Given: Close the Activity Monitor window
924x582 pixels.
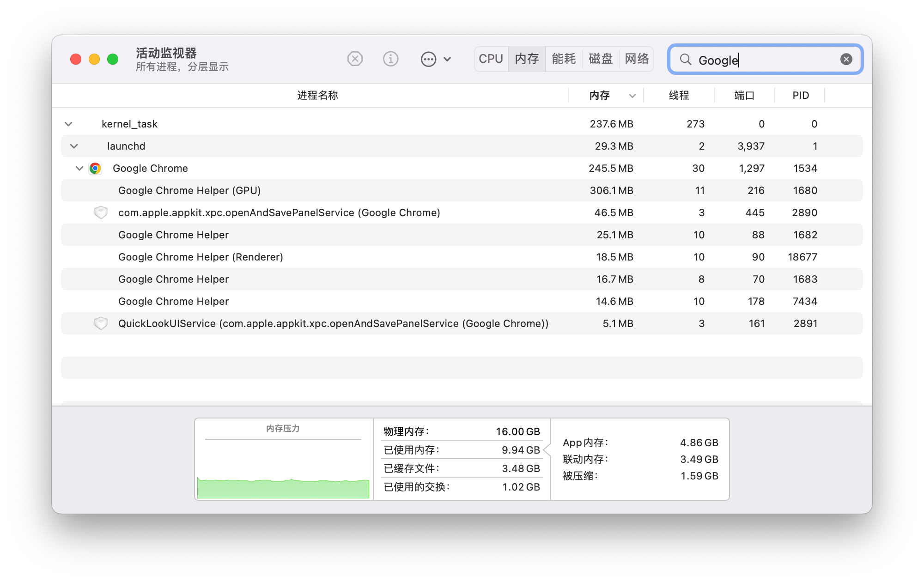Looking at the screenshot, I should (76, 59).
